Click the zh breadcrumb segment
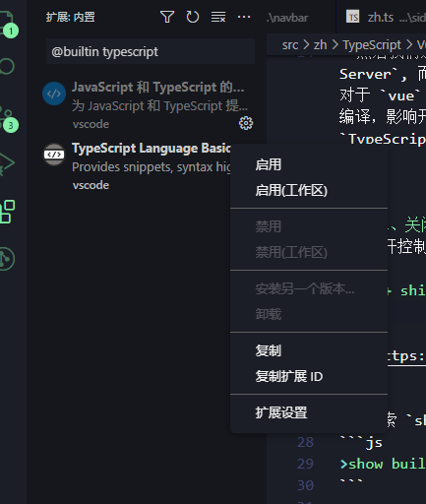The width and height of the screenshot is (426, 504). [321, 45]
